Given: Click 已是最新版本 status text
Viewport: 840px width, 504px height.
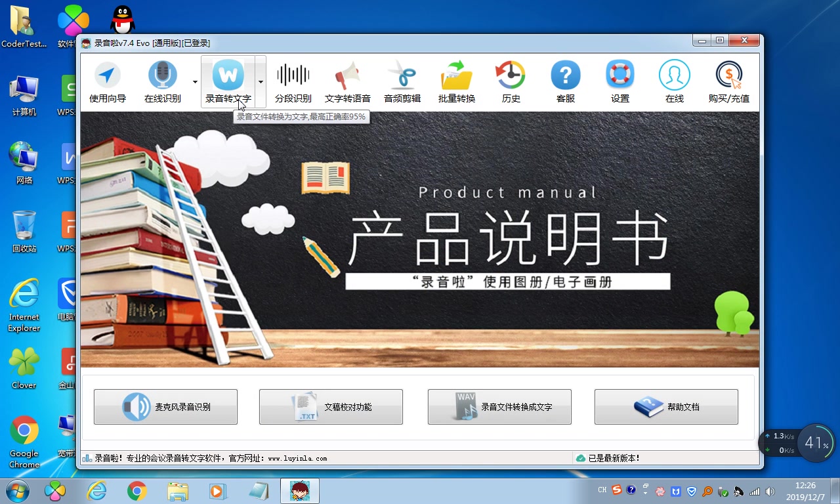Looking at the screenshot, I should (614, 458).
